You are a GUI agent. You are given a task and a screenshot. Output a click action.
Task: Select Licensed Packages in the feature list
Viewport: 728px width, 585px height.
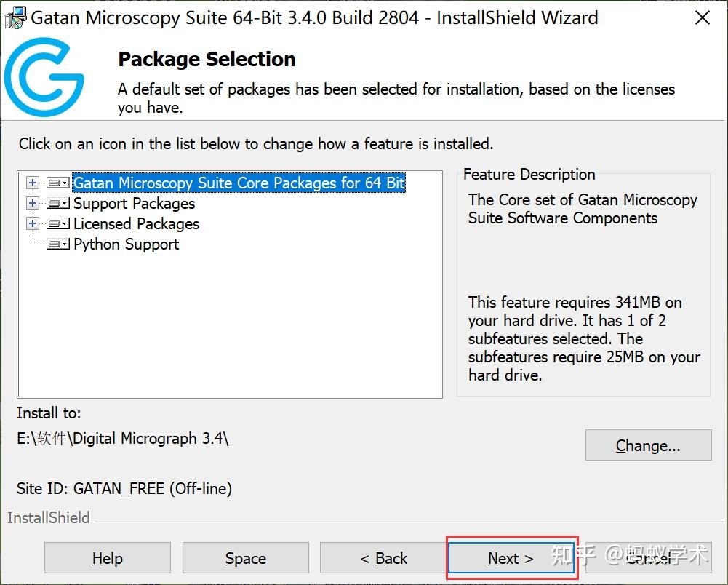pos(136,224)
